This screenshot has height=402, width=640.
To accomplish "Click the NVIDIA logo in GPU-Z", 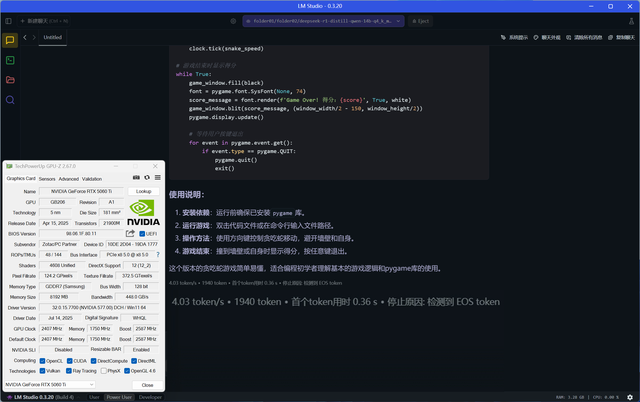I will (143, 213).
